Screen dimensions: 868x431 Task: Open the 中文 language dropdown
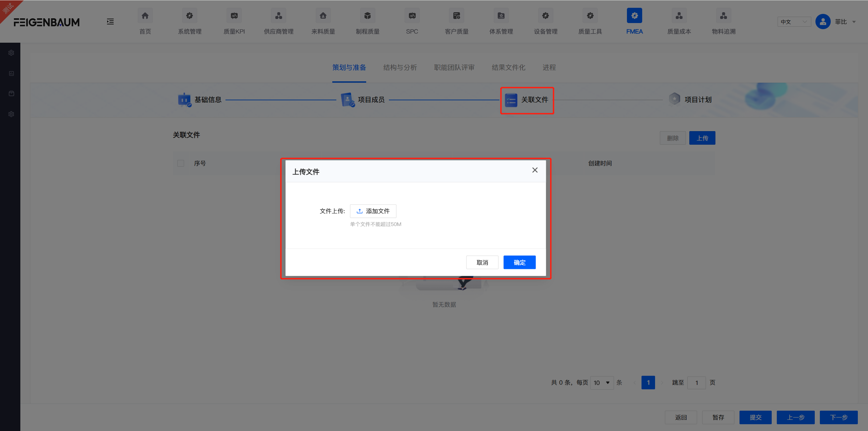[x=794, y=21]
